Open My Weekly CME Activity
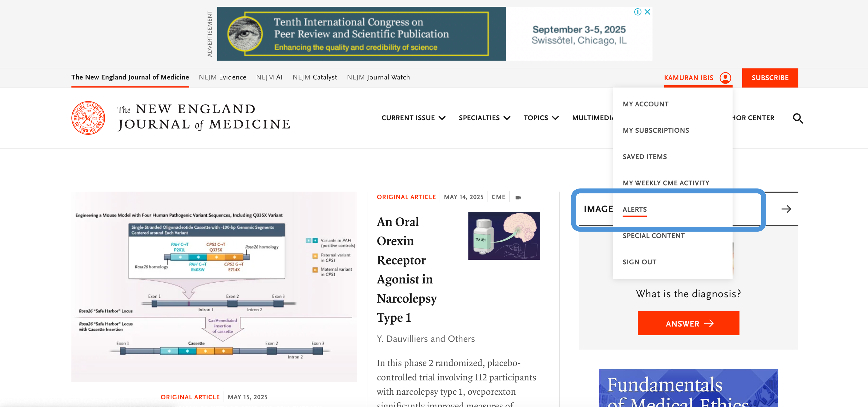 click(x=666, y=183)
